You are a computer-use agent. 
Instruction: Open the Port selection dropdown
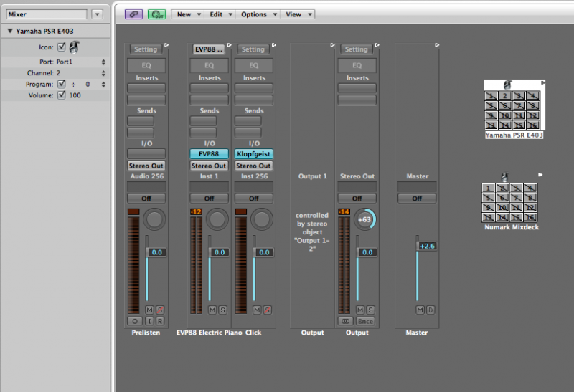[103, 62]
